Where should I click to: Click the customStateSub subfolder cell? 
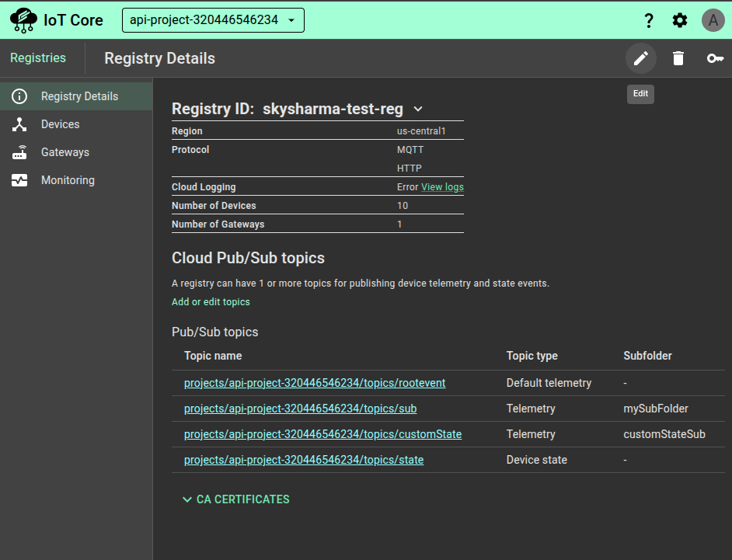coord(664,434)
